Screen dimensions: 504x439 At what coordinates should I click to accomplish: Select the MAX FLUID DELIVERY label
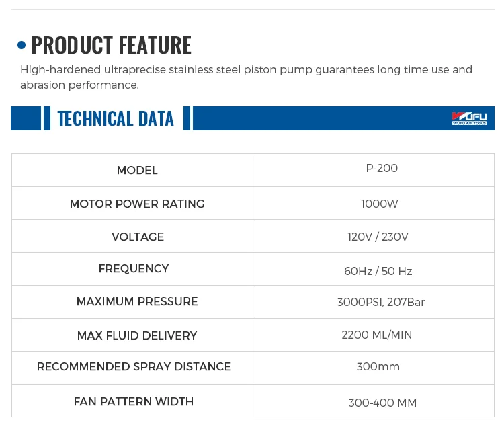click(137, 335)
